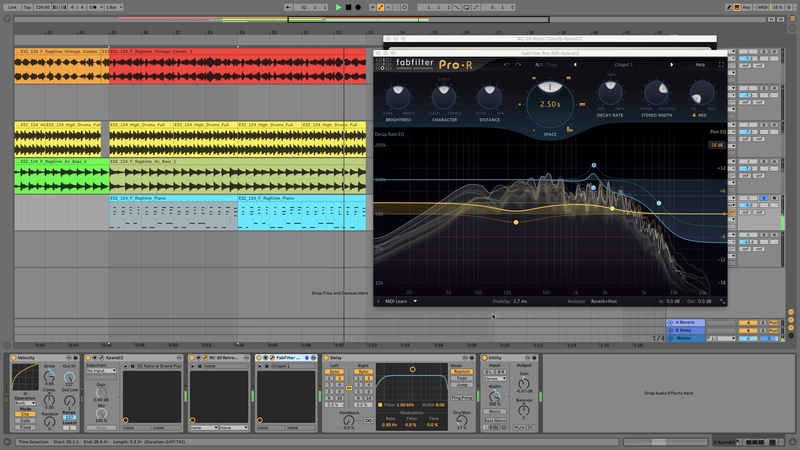Toggle Utility device power button
The width and height of the screenshot is (800, 450).
click(x=484, y=358)
